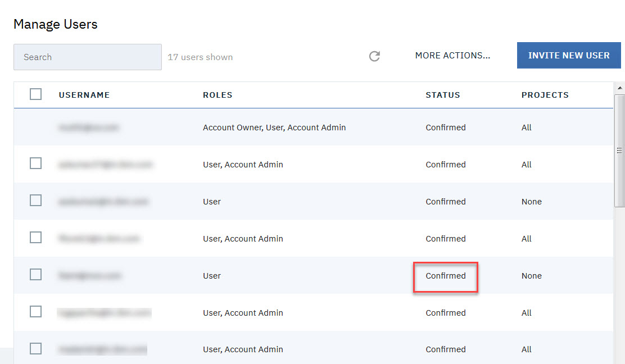Click the ROLES column header
625x364 pixels.
[x=218, y=95]
